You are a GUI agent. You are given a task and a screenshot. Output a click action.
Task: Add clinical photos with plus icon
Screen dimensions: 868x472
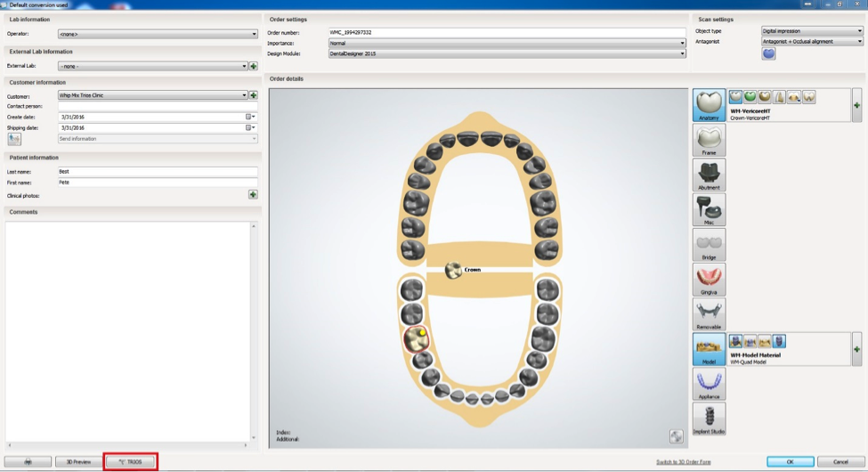tap(253, 194)
